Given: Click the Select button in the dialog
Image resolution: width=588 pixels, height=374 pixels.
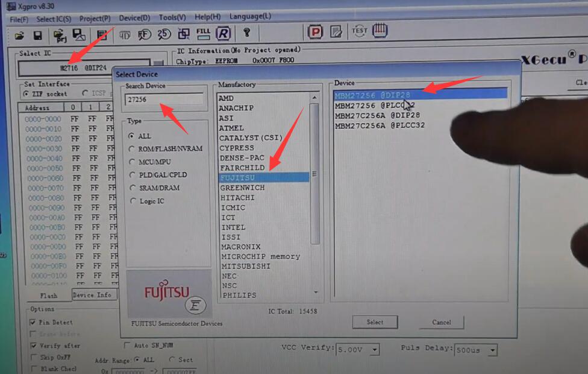Looking at the screenshot, I should click(375, 322).
